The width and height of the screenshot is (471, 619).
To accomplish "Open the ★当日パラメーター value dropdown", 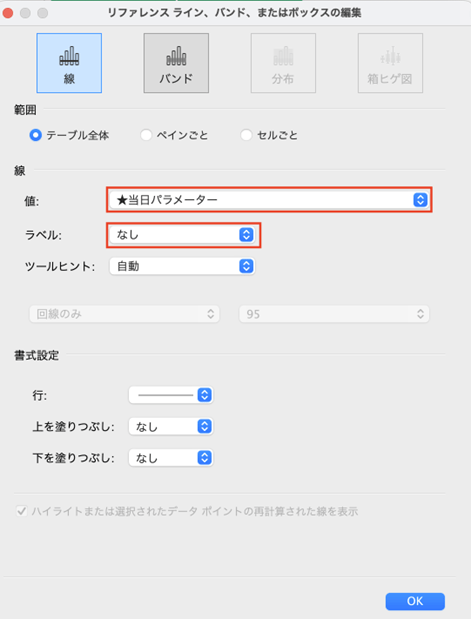I will pos(269,200).
